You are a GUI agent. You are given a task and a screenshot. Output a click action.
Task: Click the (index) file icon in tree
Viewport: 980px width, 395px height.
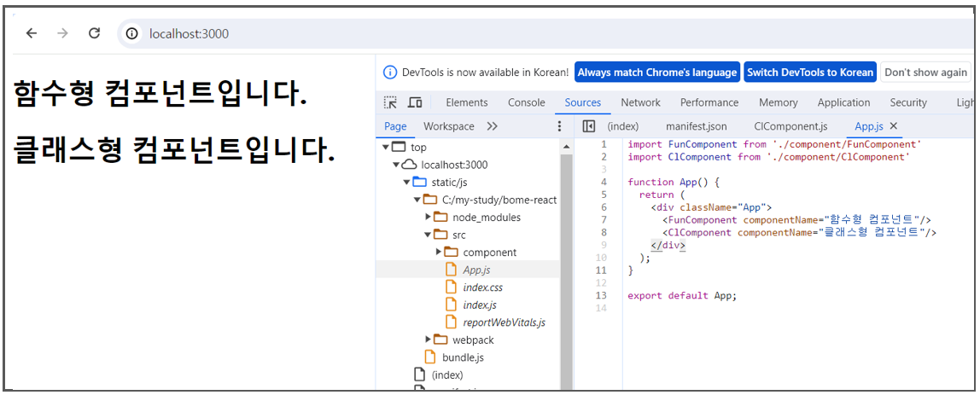tap(419, 375)
